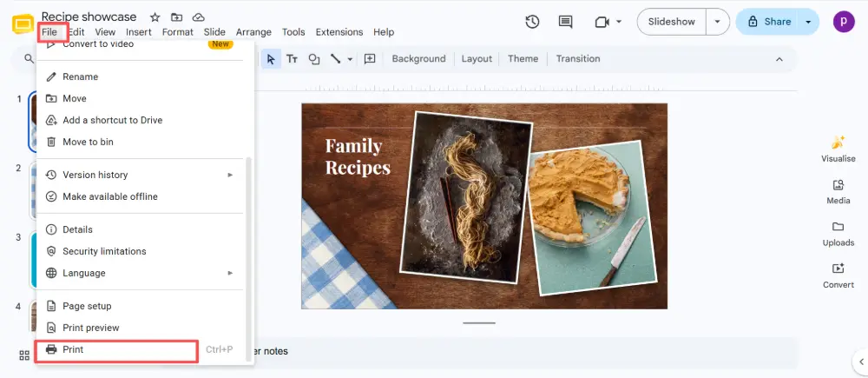
Task: Choose Print preview
Action: (x=140, y=328)
